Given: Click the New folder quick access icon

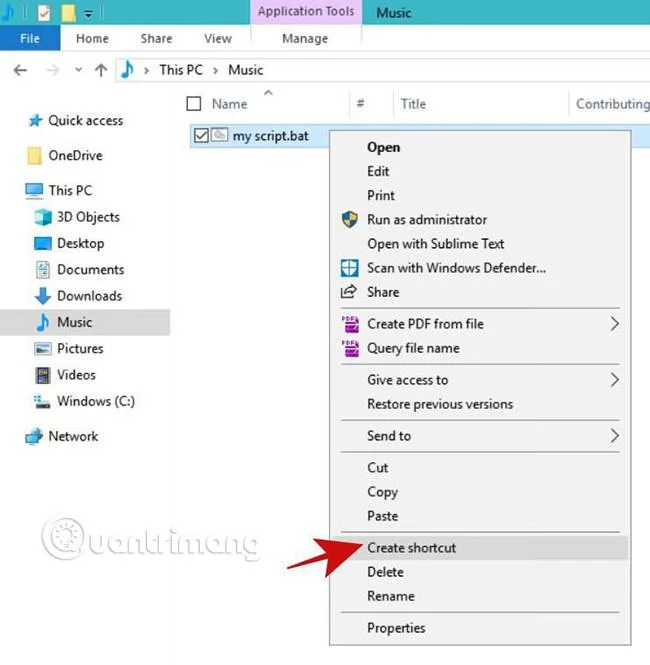Looking at the screenshot, I should pyautogui.click(x=68, y=13).
